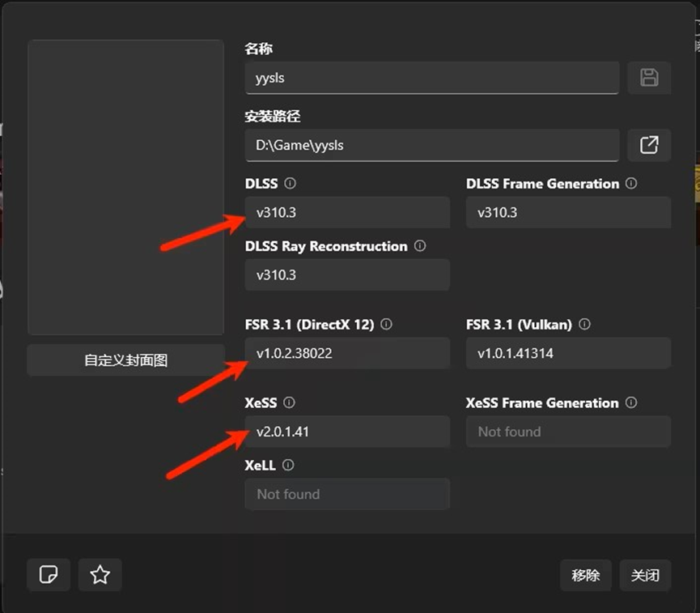Screen dimensions: 700x613
Task: Open XeSS v2.0.1.41 version selector
Action: click(x=347, y=432)
